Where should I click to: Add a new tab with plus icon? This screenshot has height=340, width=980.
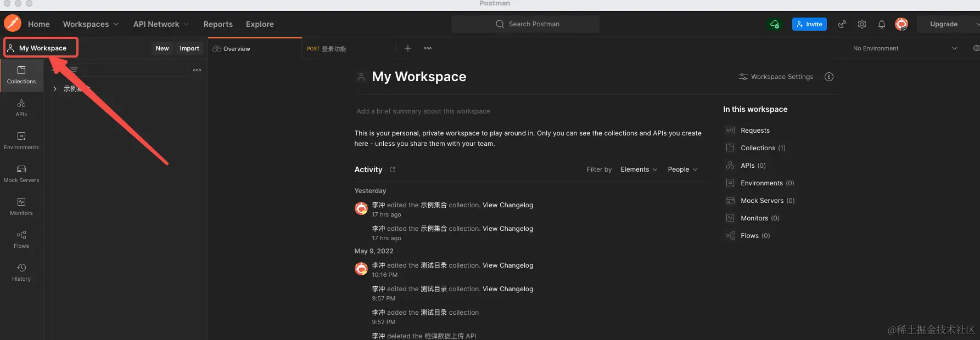click(x=408, y=48)
